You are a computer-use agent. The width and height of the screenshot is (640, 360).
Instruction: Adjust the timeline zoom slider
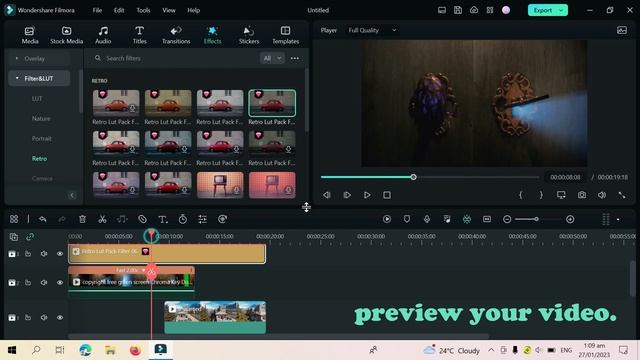pyautogui.click(x=536, y=219)
